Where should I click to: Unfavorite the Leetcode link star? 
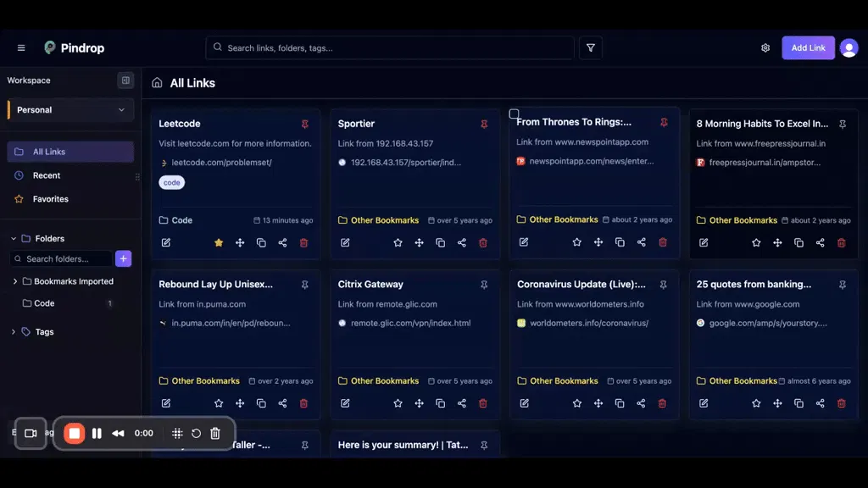pos(219,243)
